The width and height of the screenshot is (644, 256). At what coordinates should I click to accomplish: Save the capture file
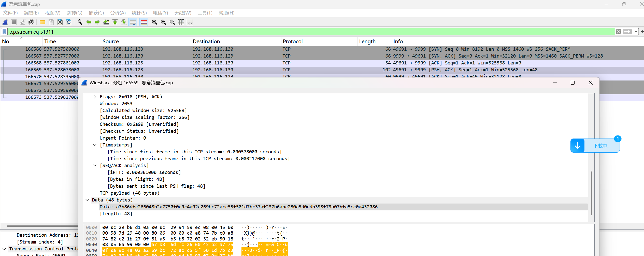pos(51,22)
